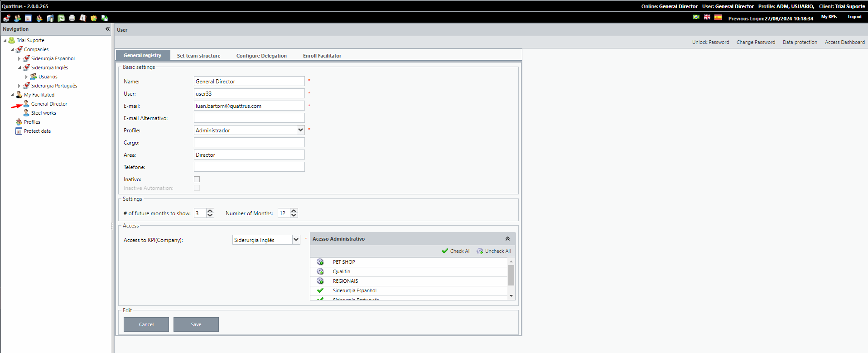Decrease Number of Months value
868x353 pixels.
[294, 215]
